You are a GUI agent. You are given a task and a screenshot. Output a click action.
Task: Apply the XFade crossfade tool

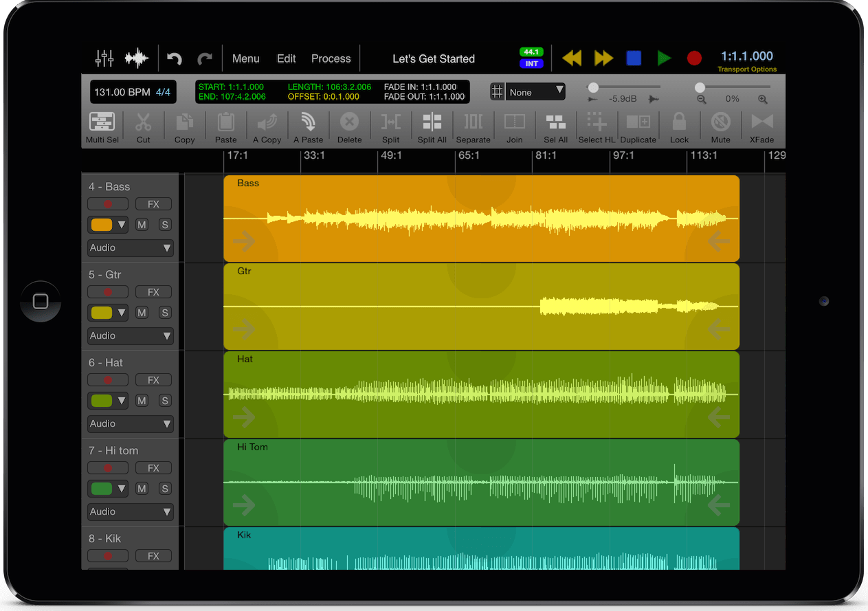[761, 126]
